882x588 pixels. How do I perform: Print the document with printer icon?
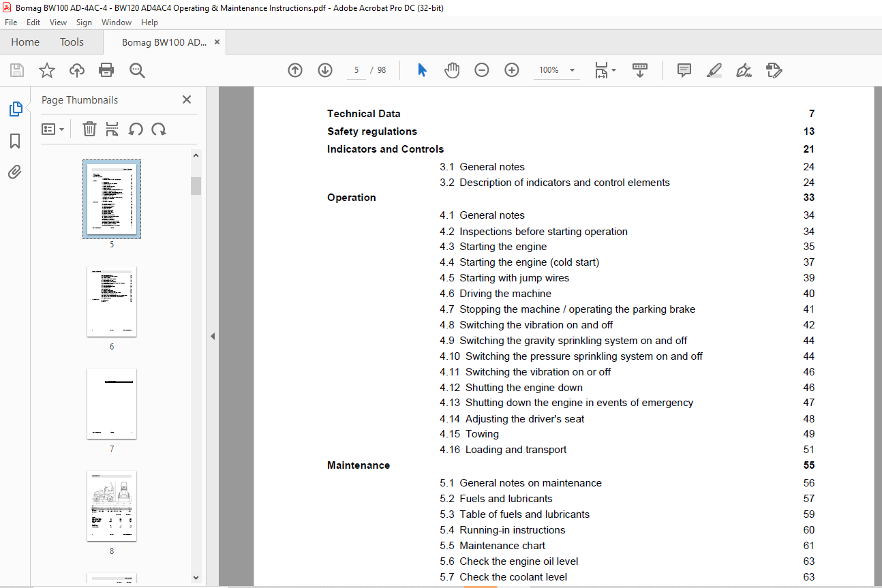tap(106, 70)
